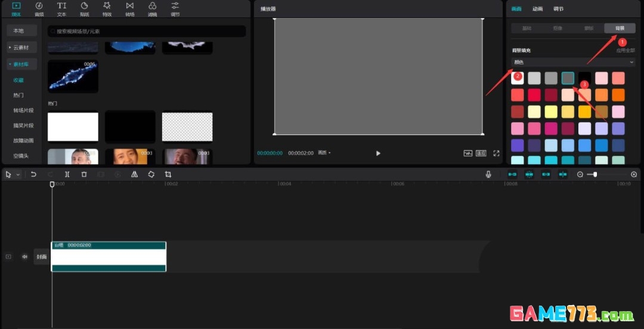
Task: Open the 颜色 background fill dropdown
Action: 573,62
